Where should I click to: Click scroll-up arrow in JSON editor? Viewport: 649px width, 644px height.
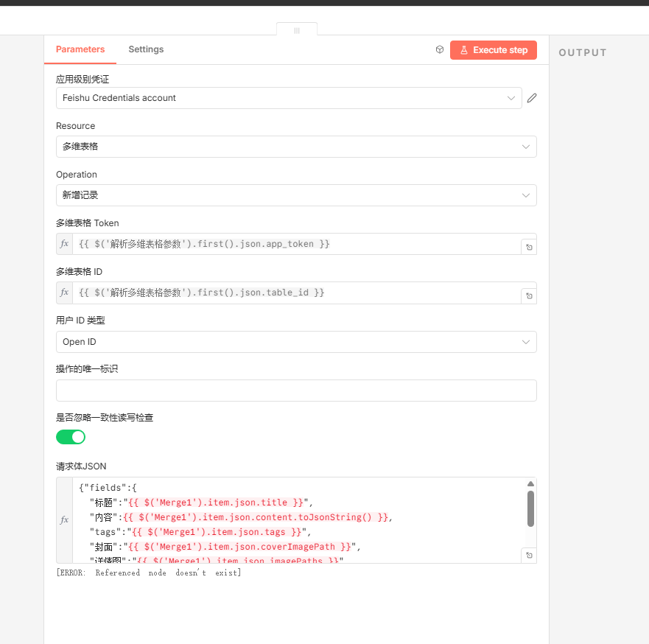click(x=530, y=484)
